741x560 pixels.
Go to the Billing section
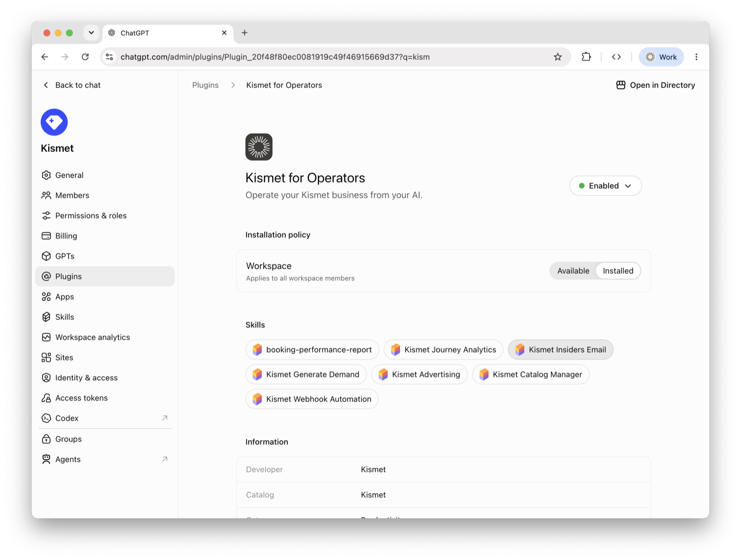105,236
